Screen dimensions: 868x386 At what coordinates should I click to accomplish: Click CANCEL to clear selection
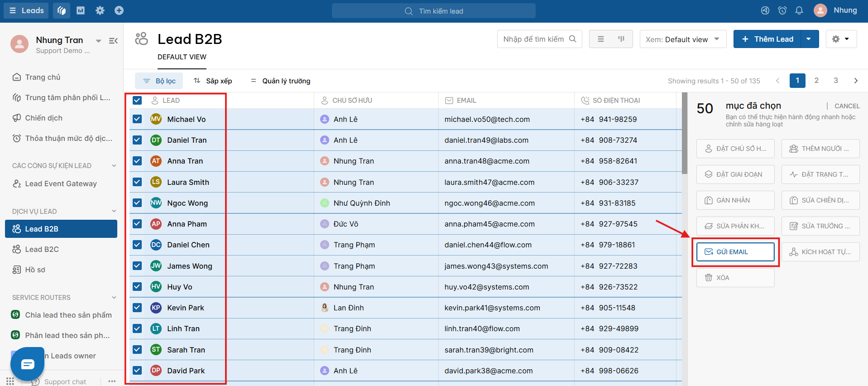coord(847,106)
